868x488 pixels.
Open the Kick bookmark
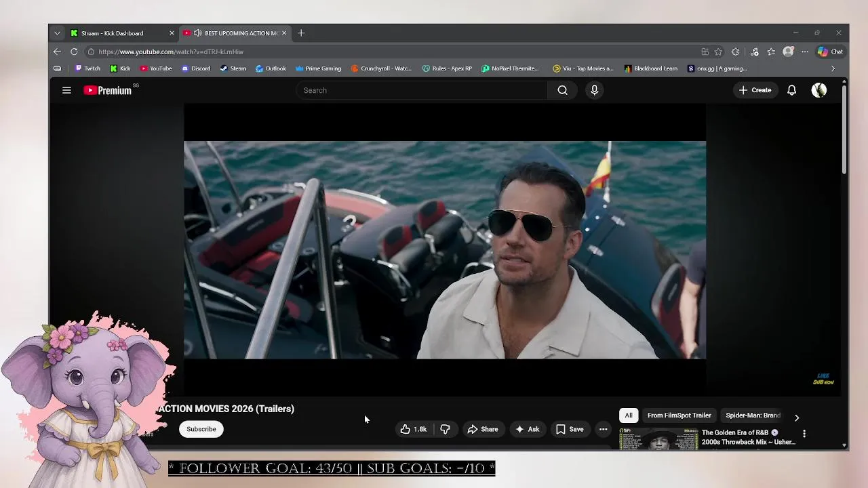(121, 68)
